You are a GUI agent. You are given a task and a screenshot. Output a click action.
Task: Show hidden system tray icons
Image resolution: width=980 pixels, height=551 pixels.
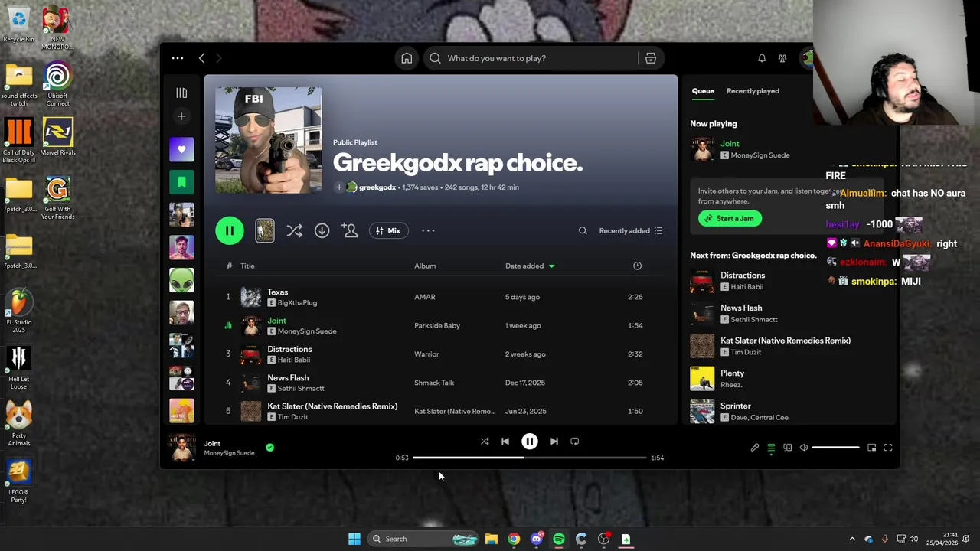tap(852, 539)
